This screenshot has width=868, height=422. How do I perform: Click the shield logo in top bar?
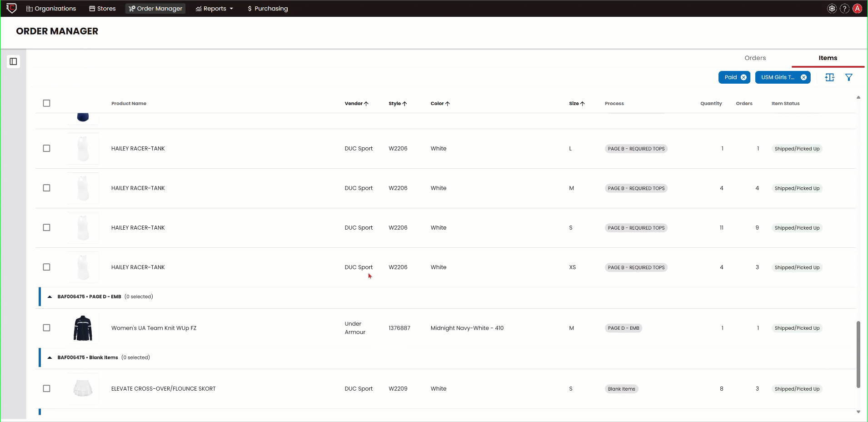tap(11, 8)
